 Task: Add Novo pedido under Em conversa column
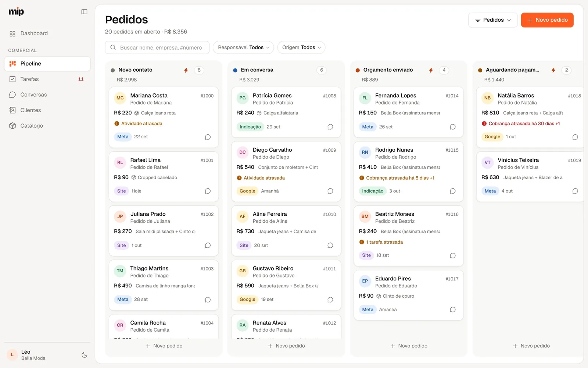tap(286, 346)
